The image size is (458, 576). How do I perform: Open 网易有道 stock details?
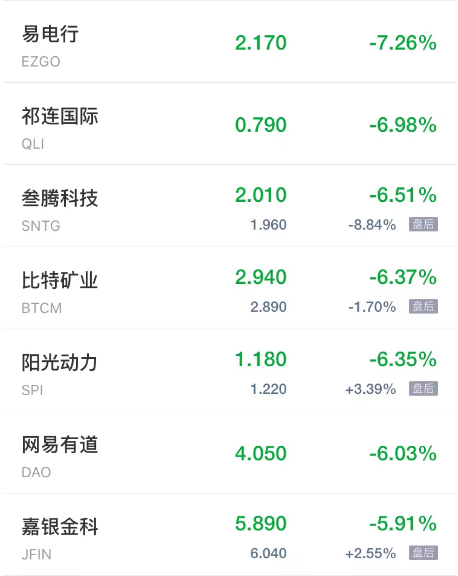click(229, 453)
